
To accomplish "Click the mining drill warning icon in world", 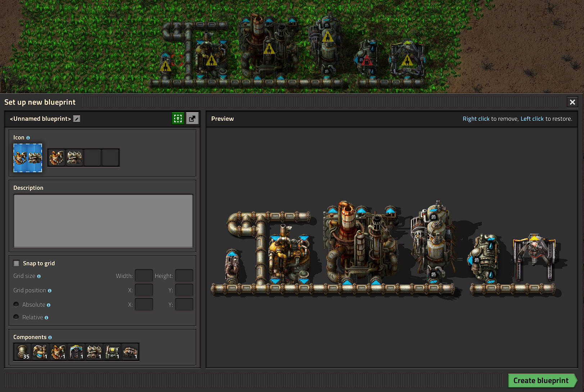I will point(407,60).
